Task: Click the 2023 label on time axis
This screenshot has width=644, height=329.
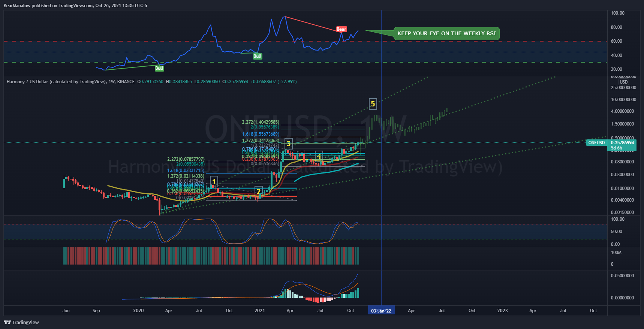Action: point(502,311)
